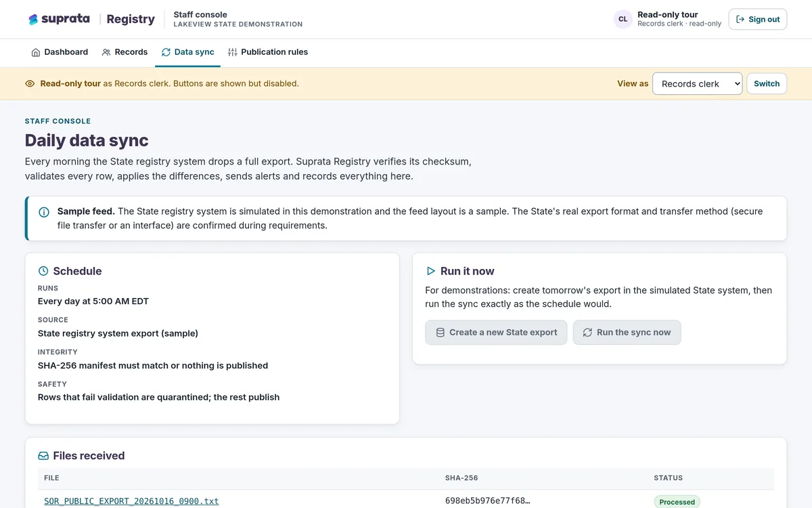Click the eye icon in read-only banner
Screen dimensions: 812x508
coord(30,84)
